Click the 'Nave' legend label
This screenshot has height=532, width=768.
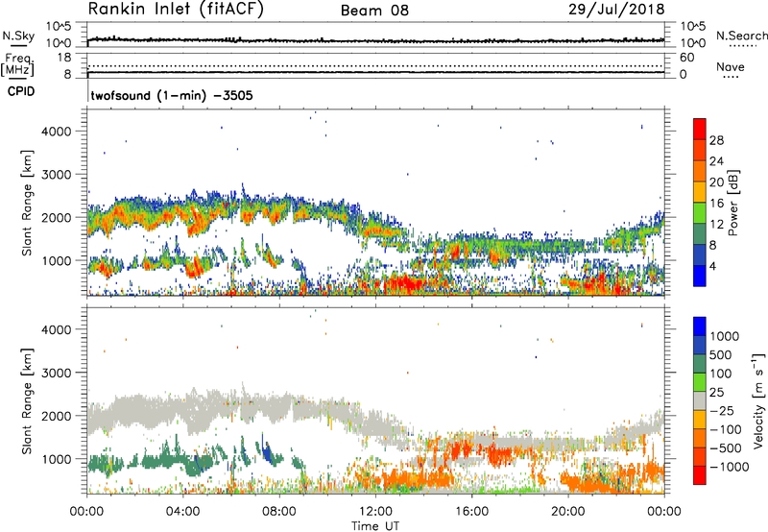click(731, 66)
